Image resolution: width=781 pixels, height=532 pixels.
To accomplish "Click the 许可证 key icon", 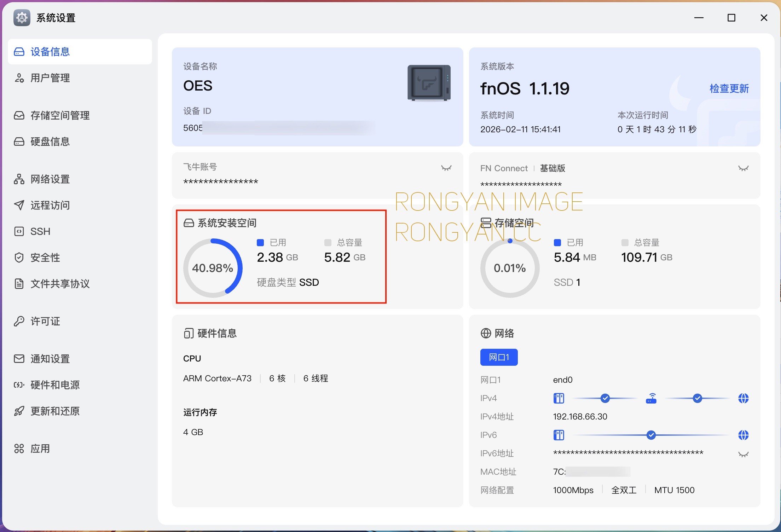I will click(19, 321).
